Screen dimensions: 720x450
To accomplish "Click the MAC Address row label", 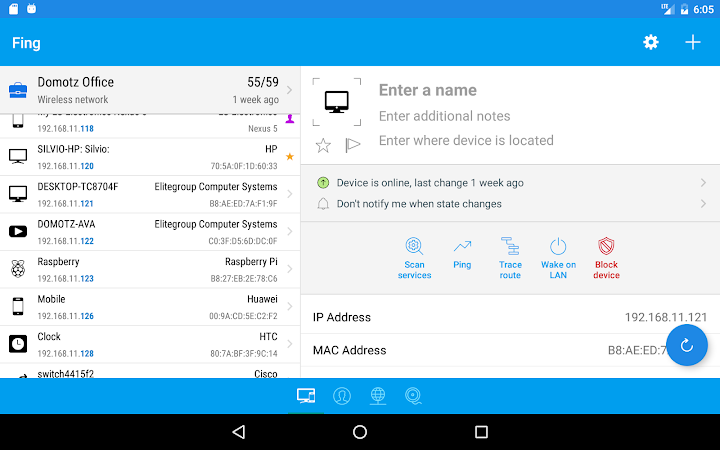I will (x=349, y=350).
